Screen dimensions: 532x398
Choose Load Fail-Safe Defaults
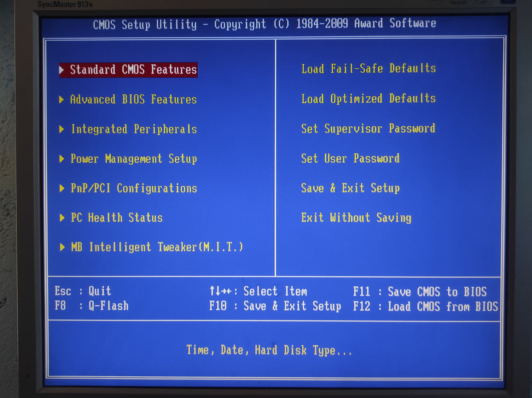(368, 68)
